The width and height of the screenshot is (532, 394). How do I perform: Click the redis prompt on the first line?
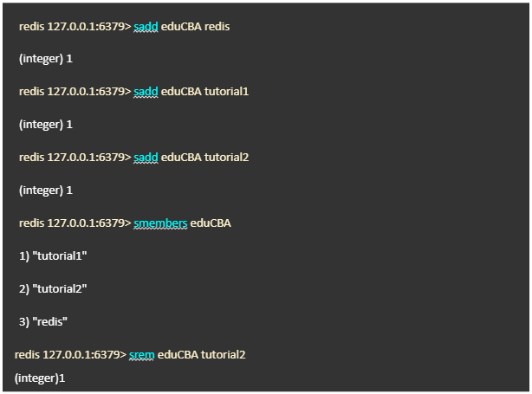tap(75, 27)
